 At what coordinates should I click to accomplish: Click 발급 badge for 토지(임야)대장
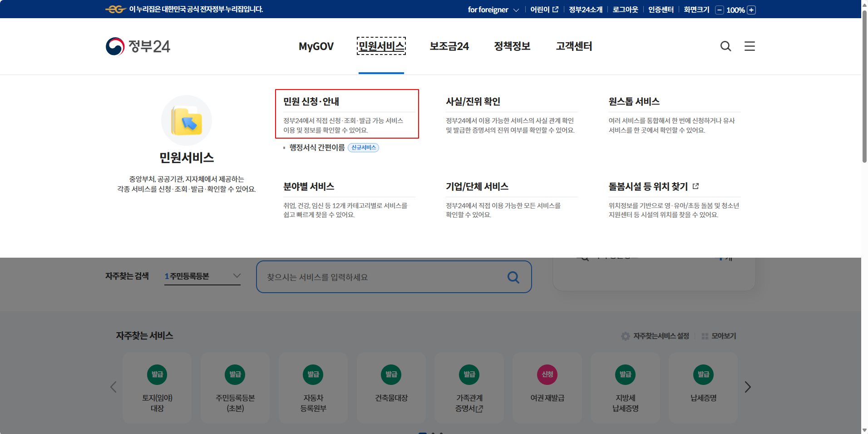click(157, 374)
